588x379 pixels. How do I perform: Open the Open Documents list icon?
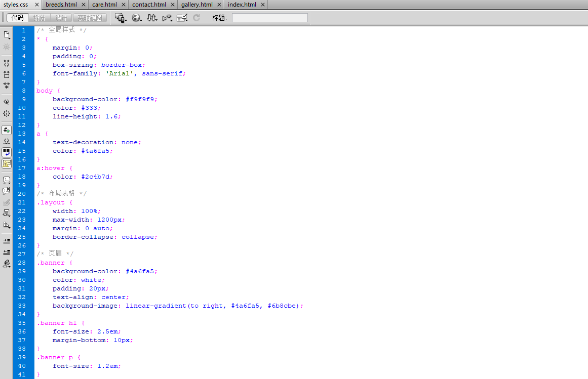[7, 35]
